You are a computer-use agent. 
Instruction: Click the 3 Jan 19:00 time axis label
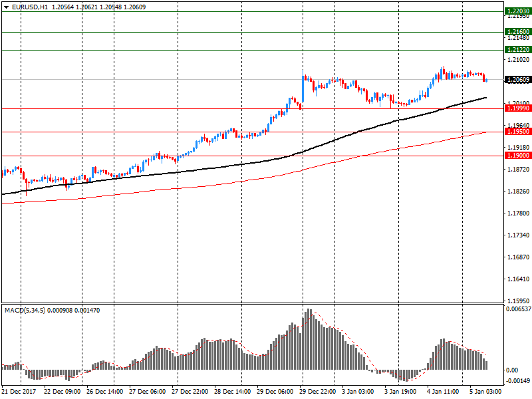(x=400, y=392)
